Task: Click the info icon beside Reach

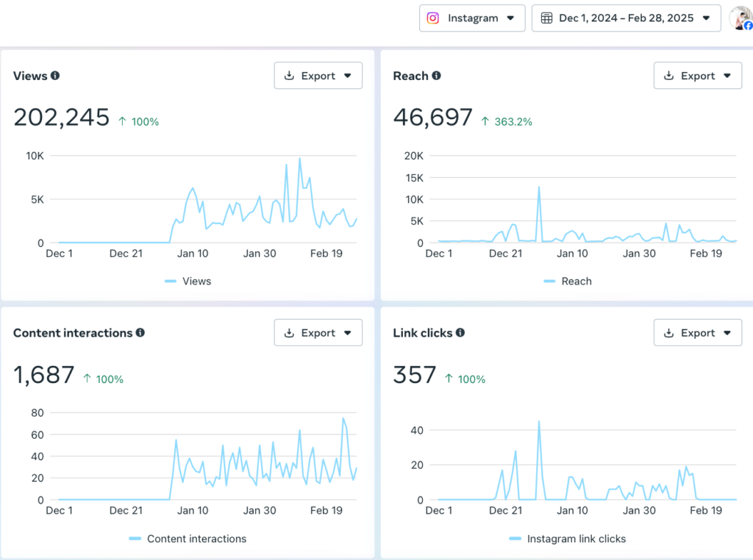Action: pyautogui.click(x=436, y=76)
